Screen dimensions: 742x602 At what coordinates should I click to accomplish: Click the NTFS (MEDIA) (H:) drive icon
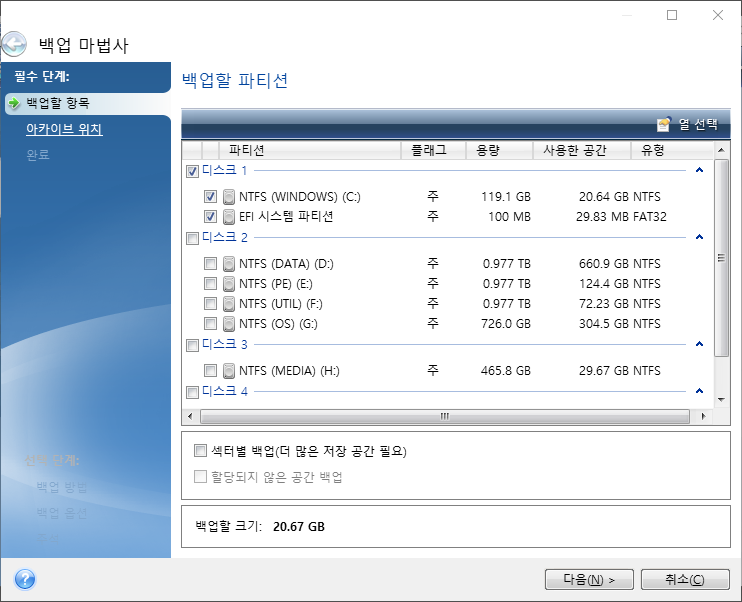click(229, 371)
